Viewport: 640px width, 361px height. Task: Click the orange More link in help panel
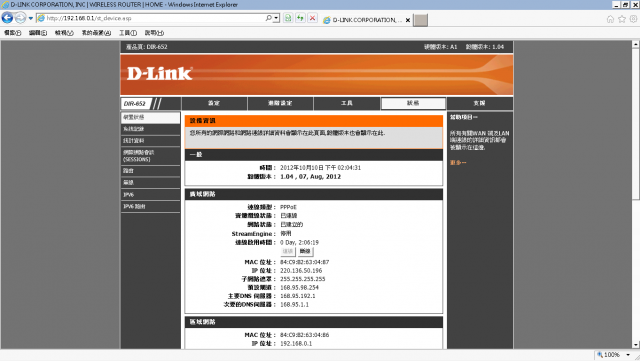coord(458,163)
